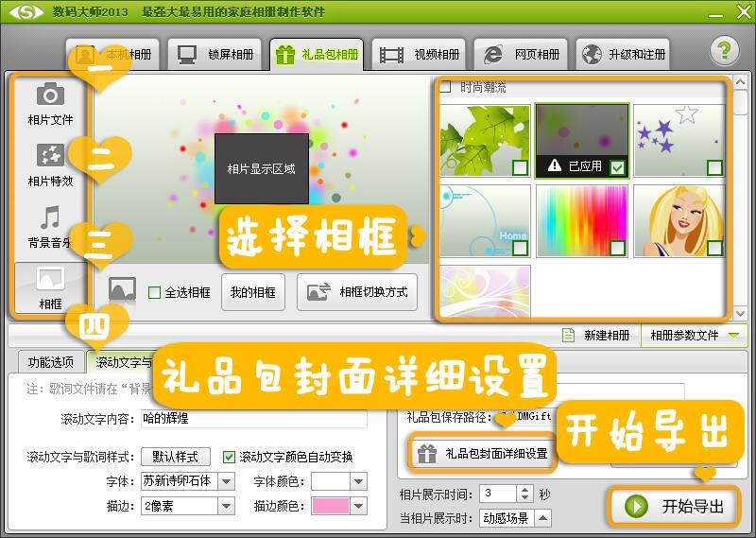Click the help question mark icon
Viewport: 756px width, 538px height.
[x=724, y=51]
